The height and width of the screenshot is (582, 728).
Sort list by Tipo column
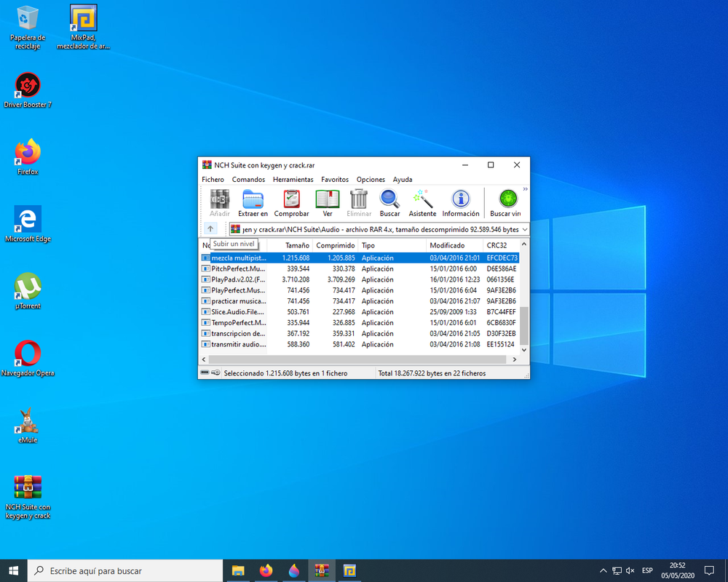pyautogui.click(x=392, y=245)
